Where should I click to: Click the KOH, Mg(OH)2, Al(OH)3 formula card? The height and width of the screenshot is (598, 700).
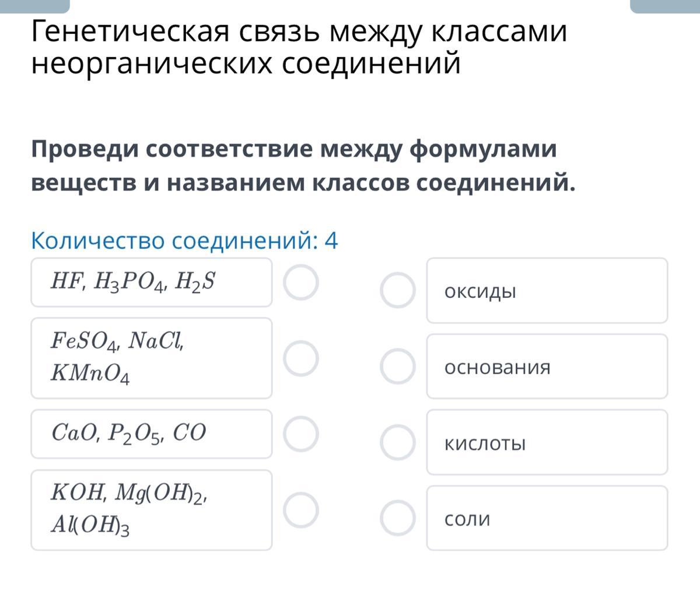[151, 510]
